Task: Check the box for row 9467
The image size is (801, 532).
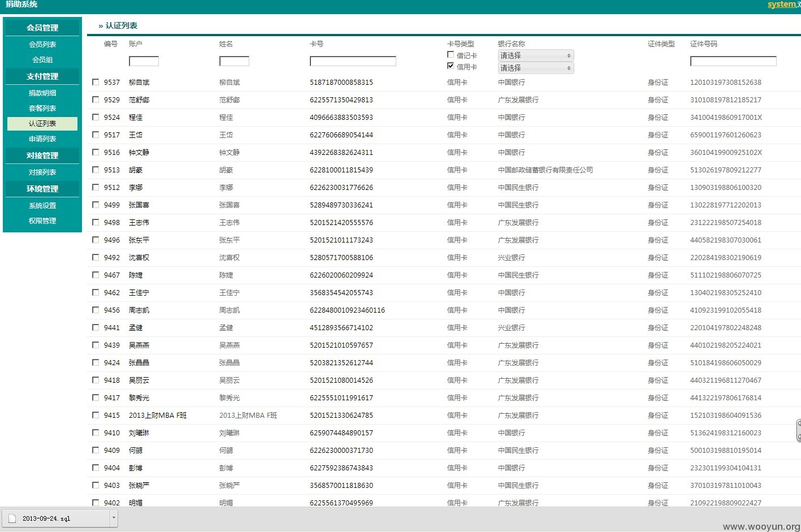Action: pos(96,275)
